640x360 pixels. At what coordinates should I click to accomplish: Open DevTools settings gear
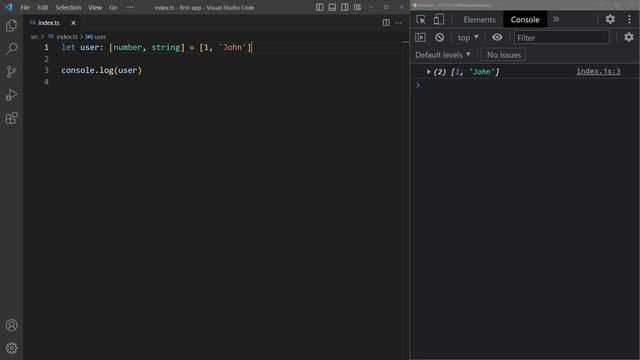[610, 19]
